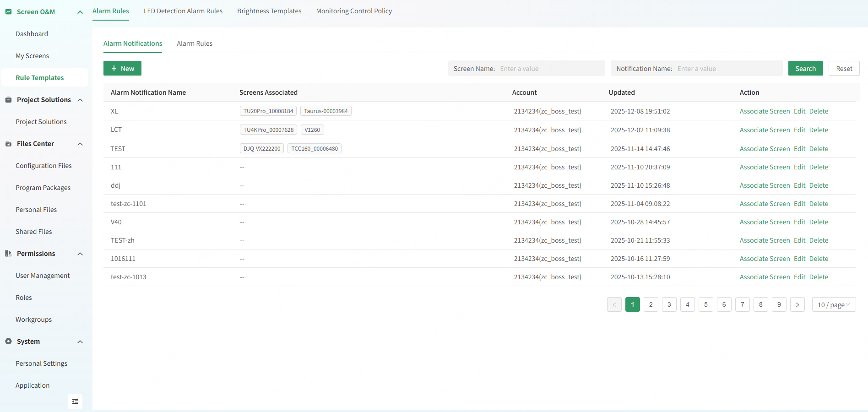Click the Project Solutions briefcase icon
Viewport: 868px width, 412px height.
[x=8, y=100]
